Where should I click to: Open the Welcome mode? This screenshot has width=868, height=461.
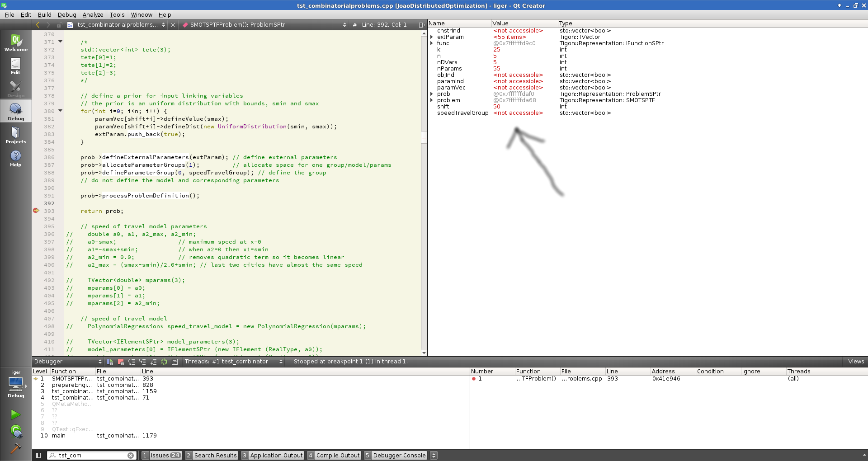(16, 42)
